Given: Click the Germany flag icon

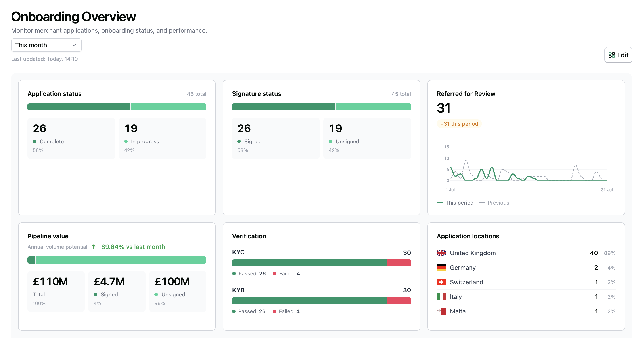Looking at the screenshot, I should point(441,267).
